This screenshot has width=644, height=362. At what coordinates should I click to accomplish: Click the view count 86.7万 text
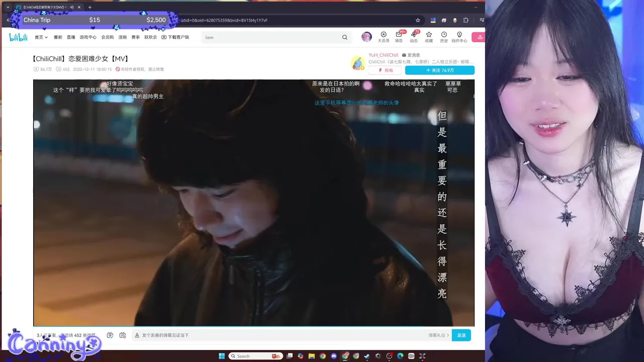46,69
